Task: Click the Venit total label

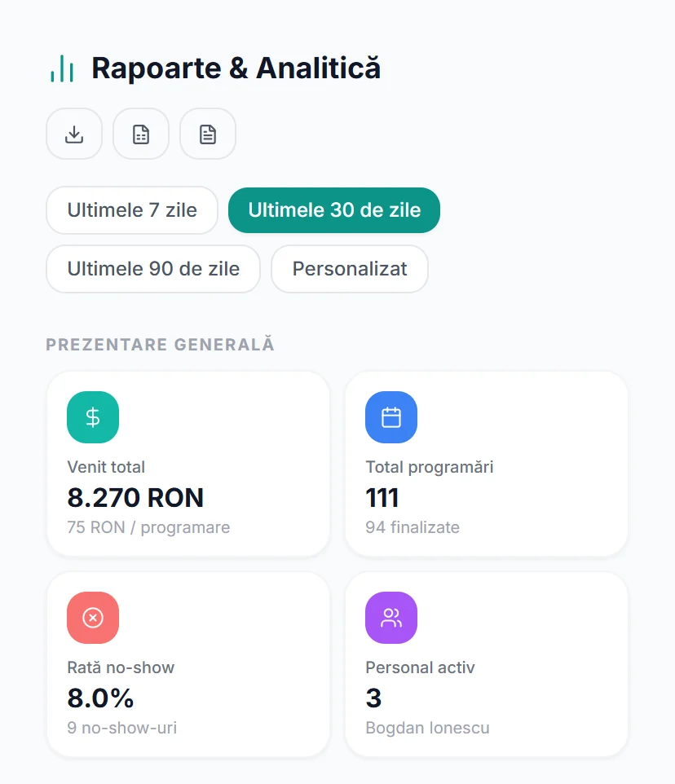Action: (106, 467)
